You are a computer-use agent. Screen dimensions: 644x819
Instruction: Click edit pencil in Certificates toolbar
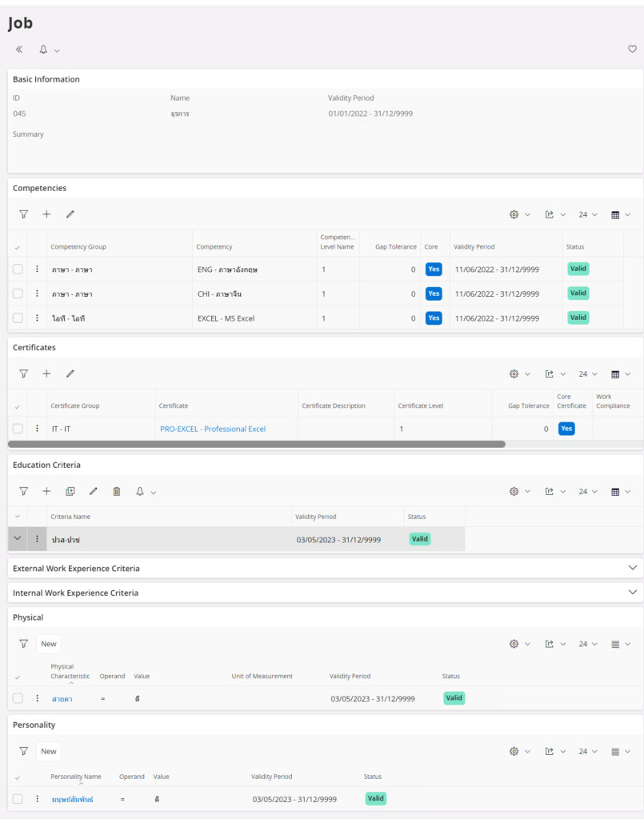click(x=70, y=374)
